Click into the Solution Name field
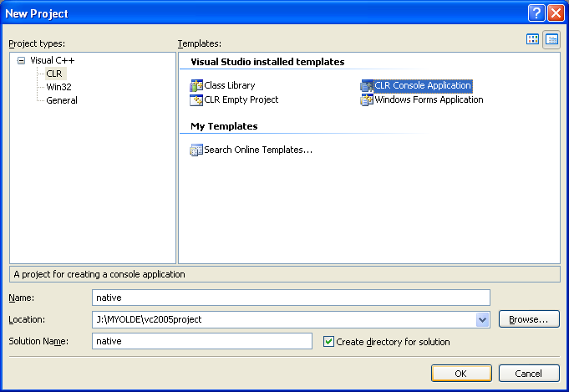This screenshot has width=569, height=392. 202,341
